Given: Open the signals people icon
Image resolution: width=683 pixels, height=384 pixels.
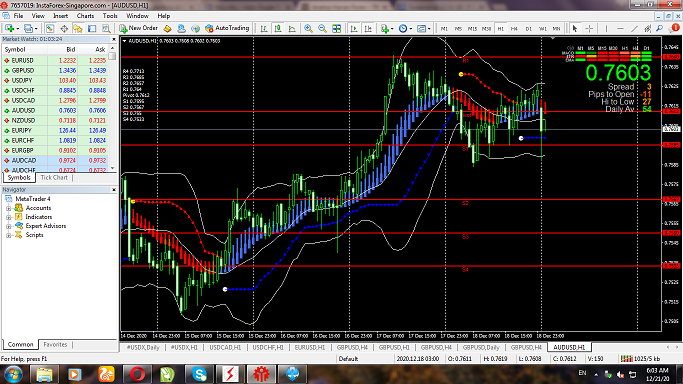Looking at the screenshot, I should [181, 28].
